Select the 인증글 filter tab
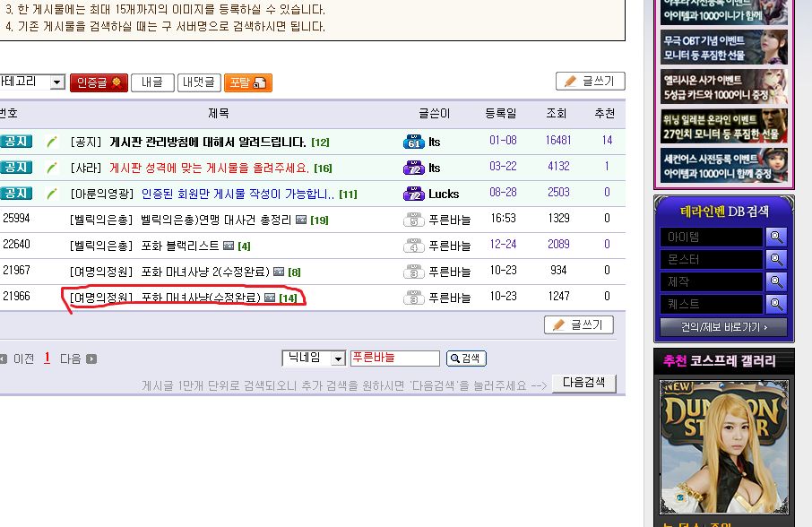This screenshot has width=812, height=527. 99,82
